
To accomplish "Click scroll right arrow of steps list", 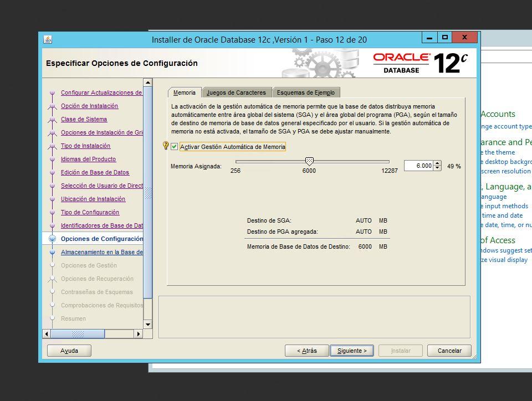I will click(x=139, y=334).
